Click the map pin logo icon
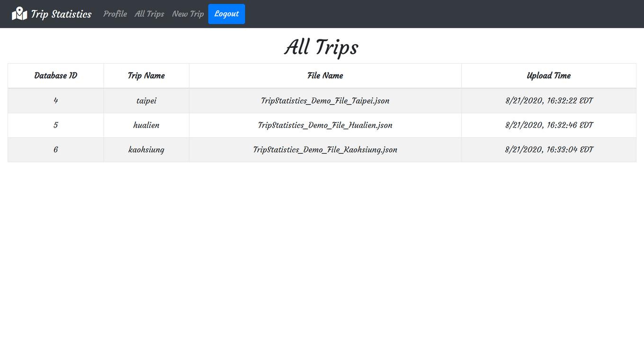Screen dimensions: 644x362 (x=19, y=14)
